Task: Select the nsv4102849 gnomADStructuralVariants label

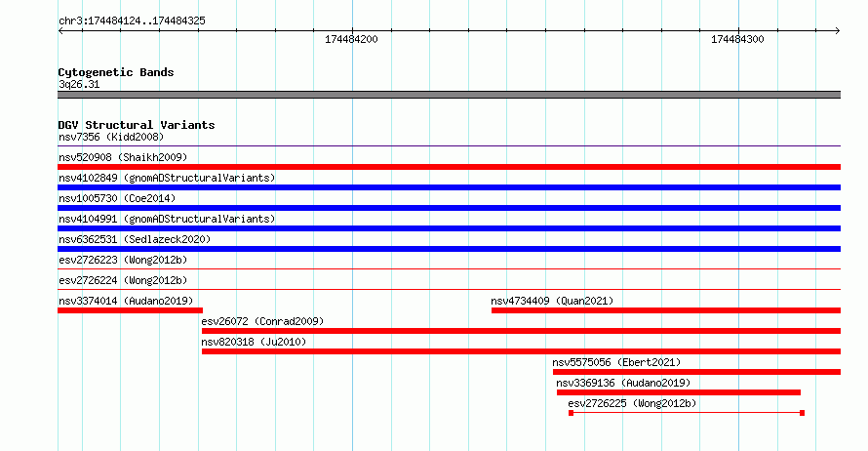Action: pos(167,178)
